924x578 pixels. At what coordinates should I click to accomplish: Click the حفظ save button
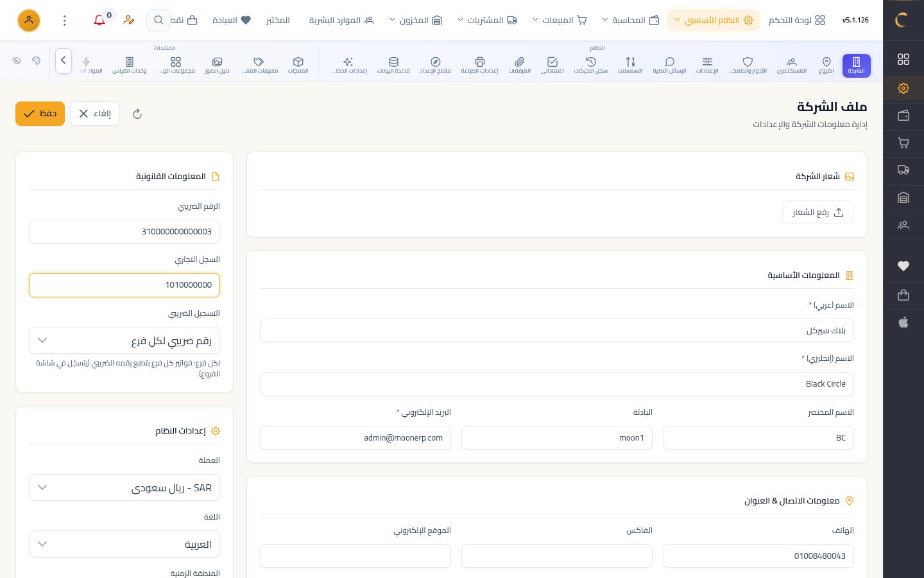(x=40, y=114)
